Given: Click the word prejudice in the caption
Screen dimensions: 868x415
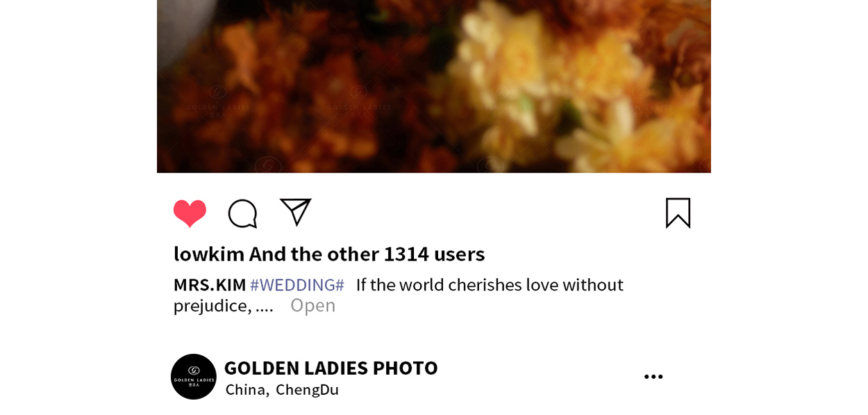Looking at the screenshot, I should pyautogui.click(x=212, y=306).
